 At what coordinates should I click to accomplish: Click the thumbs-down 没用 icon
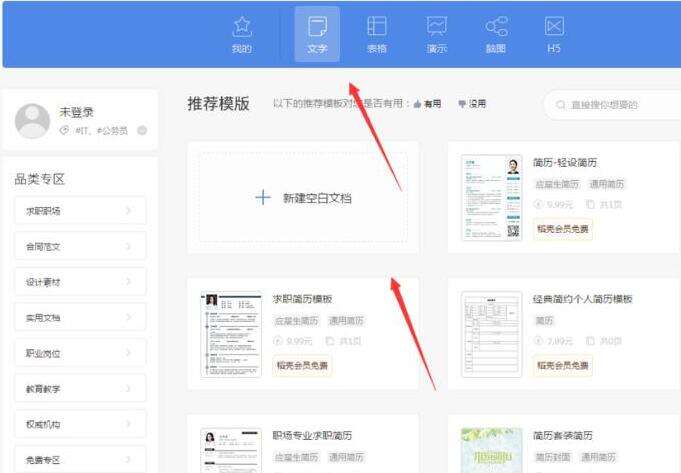point(462,104)
